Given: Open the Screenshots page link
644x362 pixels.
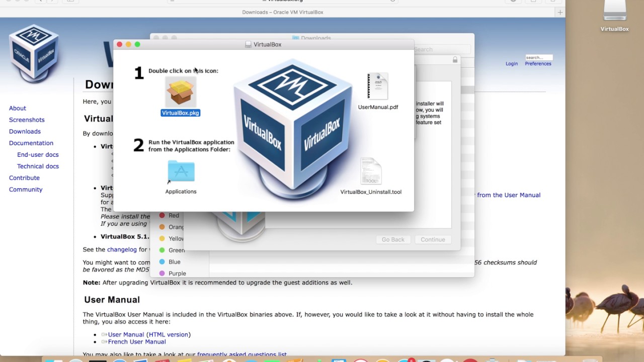Looking at the screenshot, I should click(27, 120).
